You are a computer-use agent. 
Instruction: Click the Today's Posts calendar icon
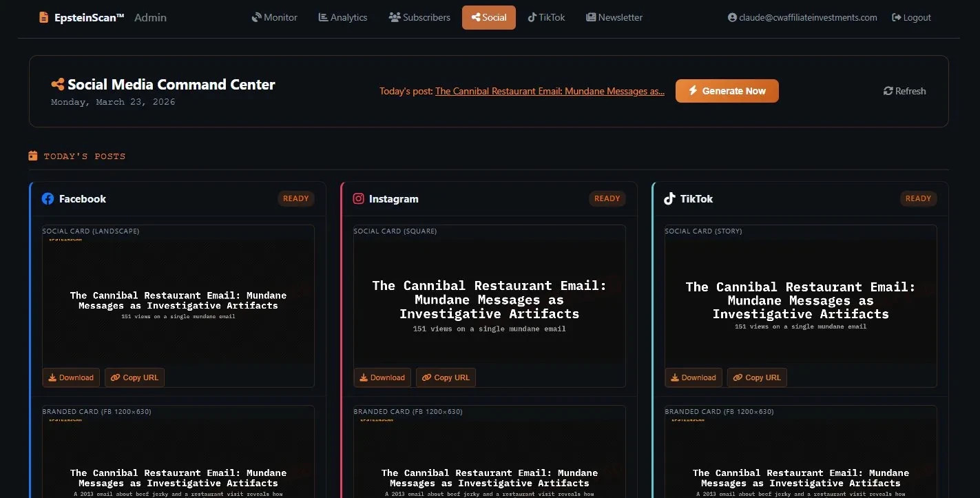33,156
